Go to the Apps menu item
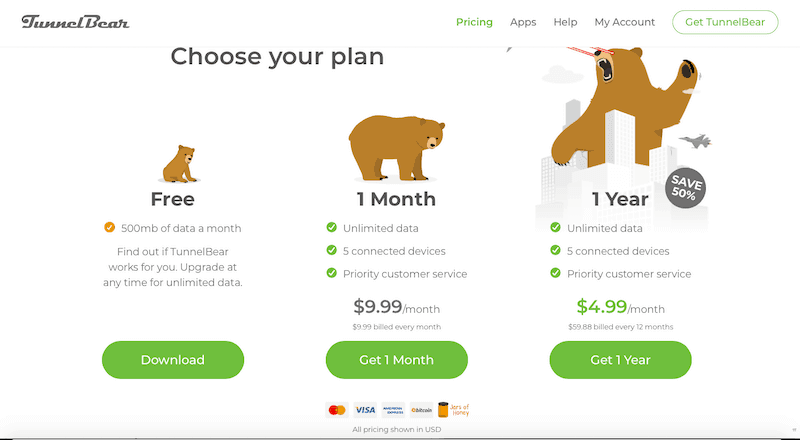 point(523,22)
